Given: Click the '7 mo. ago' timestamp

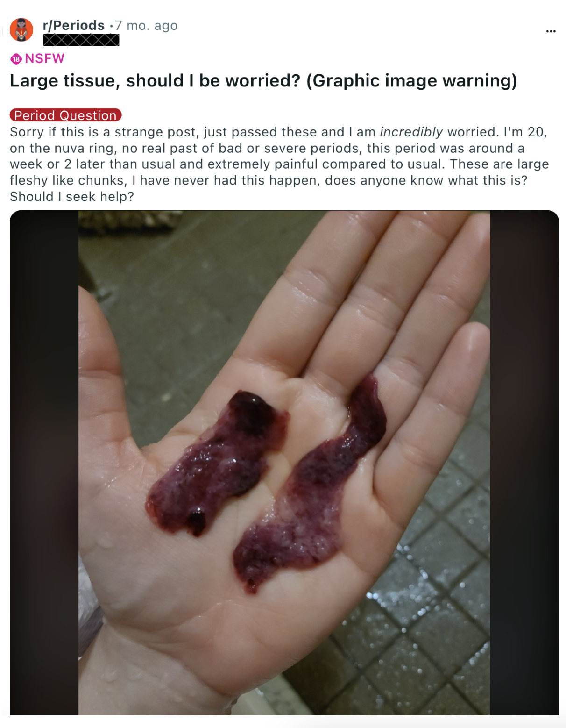Looking at the screenshot, I should coord(147,25).
